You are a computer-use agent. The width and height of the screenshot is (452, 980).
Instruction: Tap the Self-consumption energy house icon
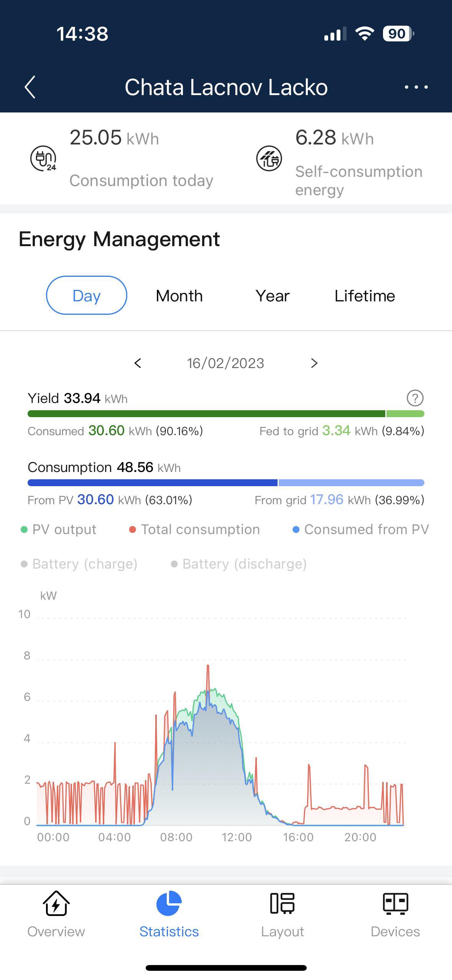[269, 158]
